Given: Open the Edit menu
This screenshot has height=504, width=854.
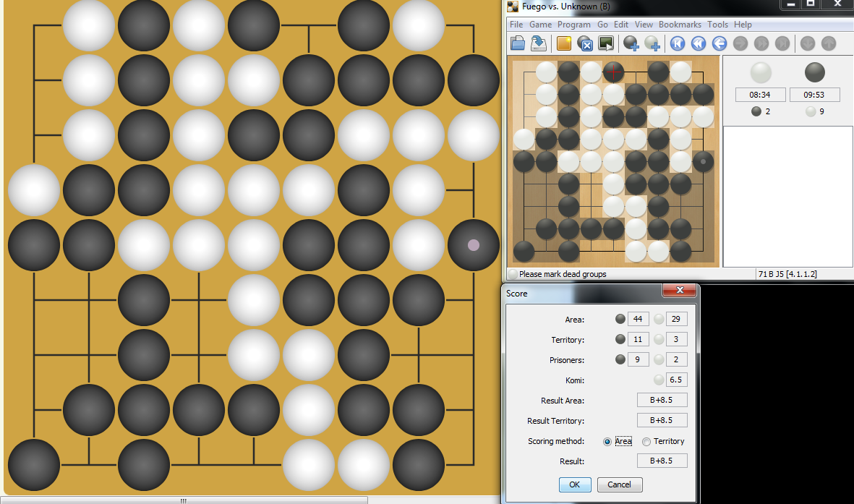Looking at the screenshot, I should pos(621,25).
